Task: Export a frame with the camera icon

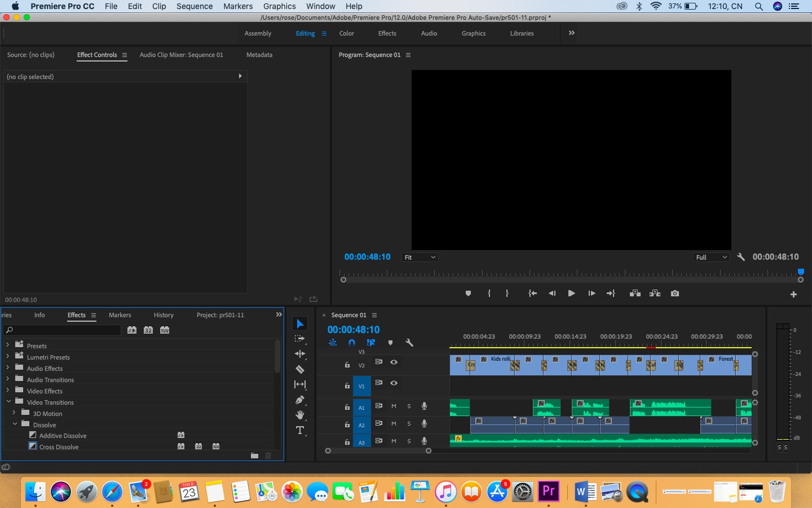Action: point(675,294)
